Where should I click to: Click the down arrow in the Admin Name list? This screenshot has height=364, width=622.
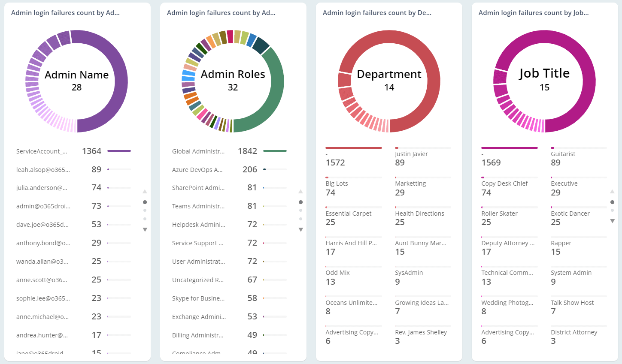(x=145, y=229)
